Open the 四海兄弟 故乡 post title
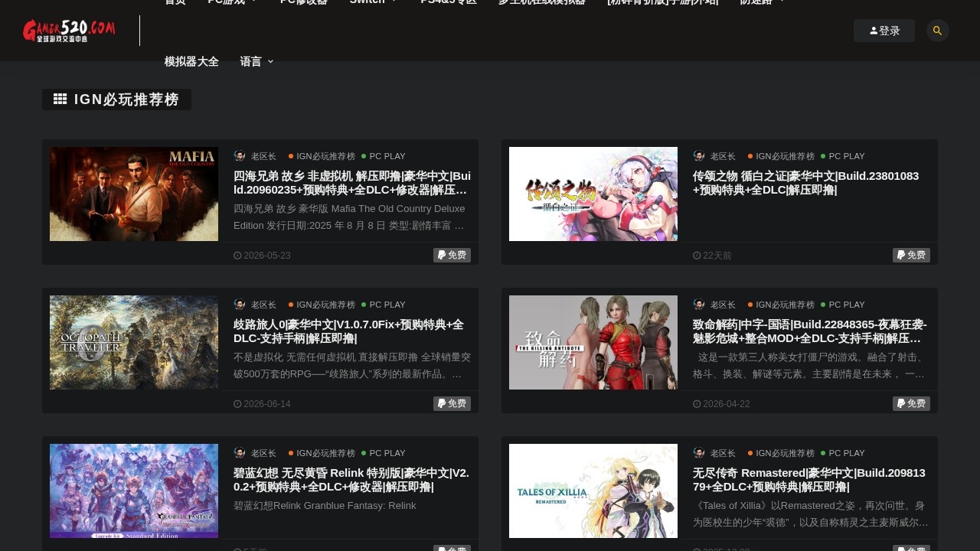Viewport: 980px width, 551px height. [x=352, y=183]
